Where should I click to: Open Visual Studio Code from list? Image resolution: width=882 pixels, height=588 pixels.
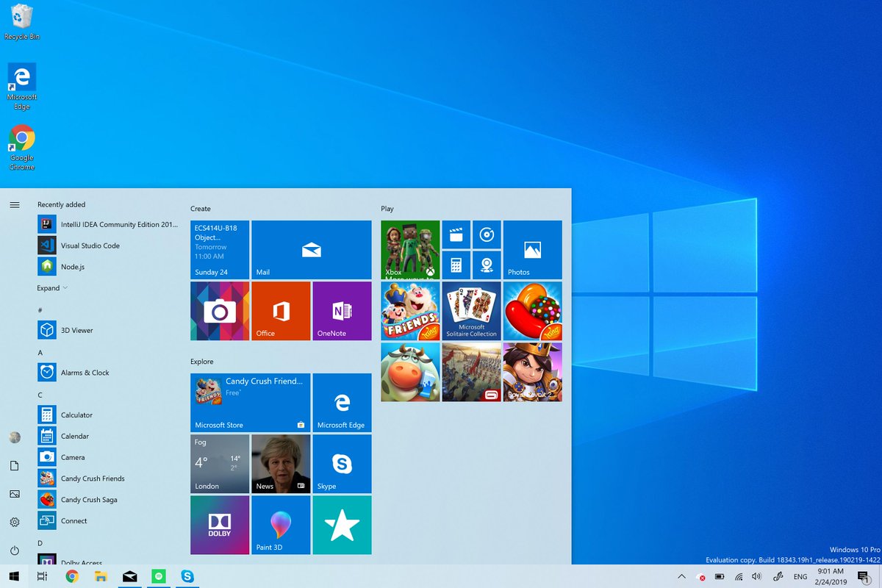(108, 245)
